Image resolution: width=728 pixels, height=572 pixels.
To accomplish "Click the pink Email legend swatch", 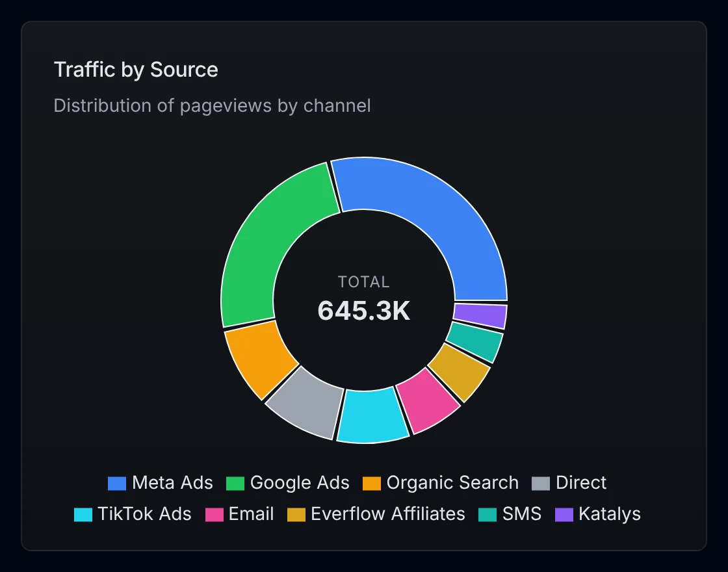I will (x=214, y=515).
